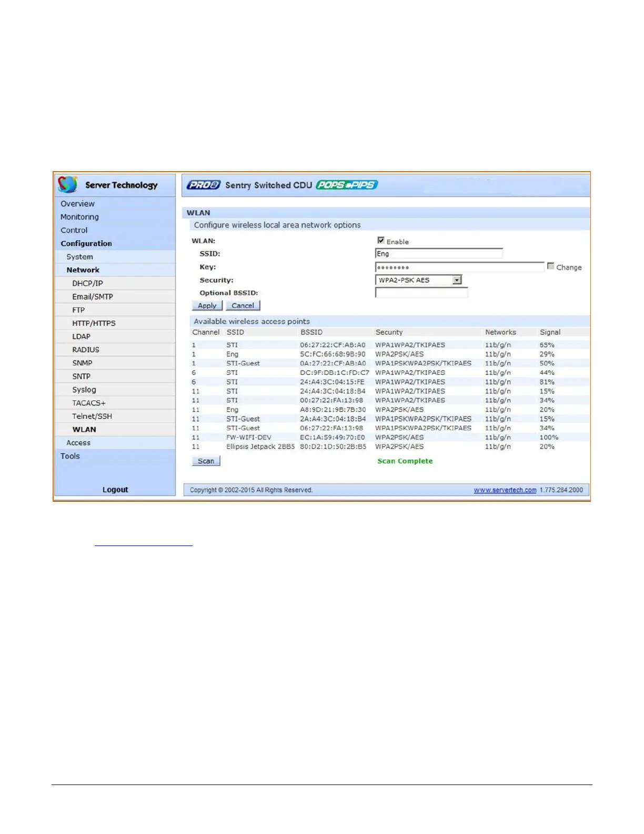Select the Configuration menu
Viewport: 644px width, 834px height.
click(x=86, y=243)
